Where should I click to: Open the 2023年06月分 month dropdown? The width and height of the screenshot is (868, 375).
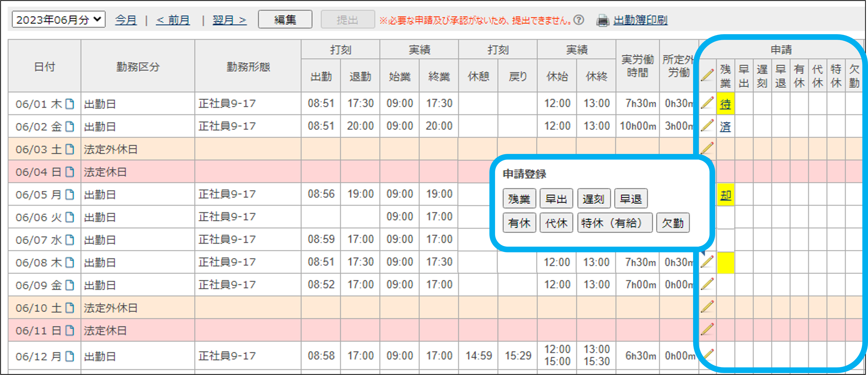(x=59, y=20)
